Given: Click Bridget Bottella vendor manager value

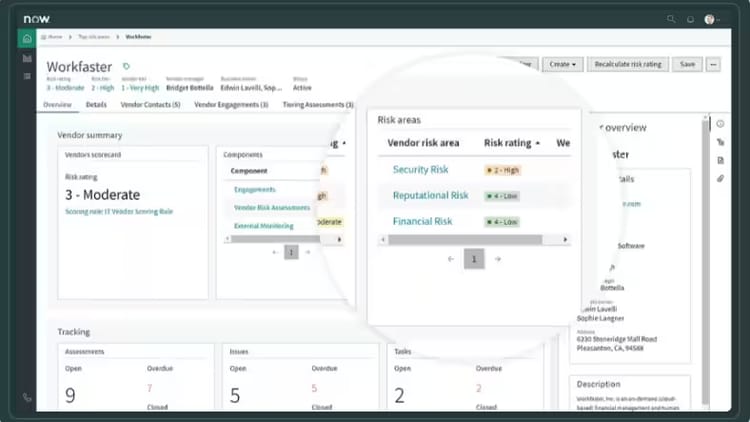Looking at the screenshot, I should [x=190, y=88].
